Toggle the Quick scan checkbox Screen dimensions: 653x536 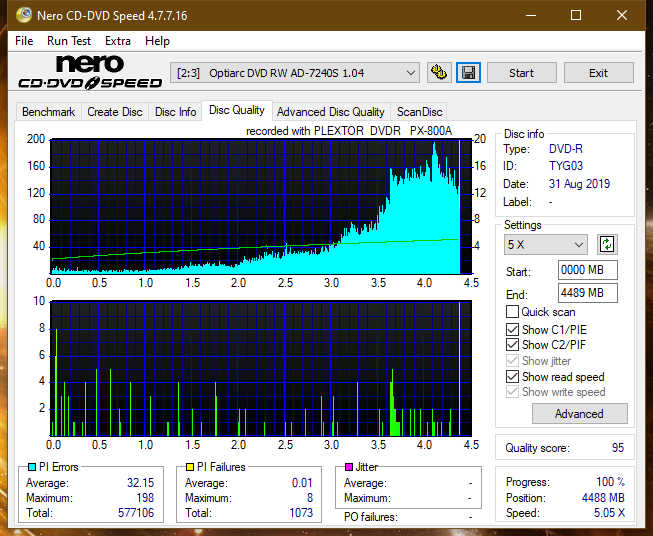[x=512, y=312]
